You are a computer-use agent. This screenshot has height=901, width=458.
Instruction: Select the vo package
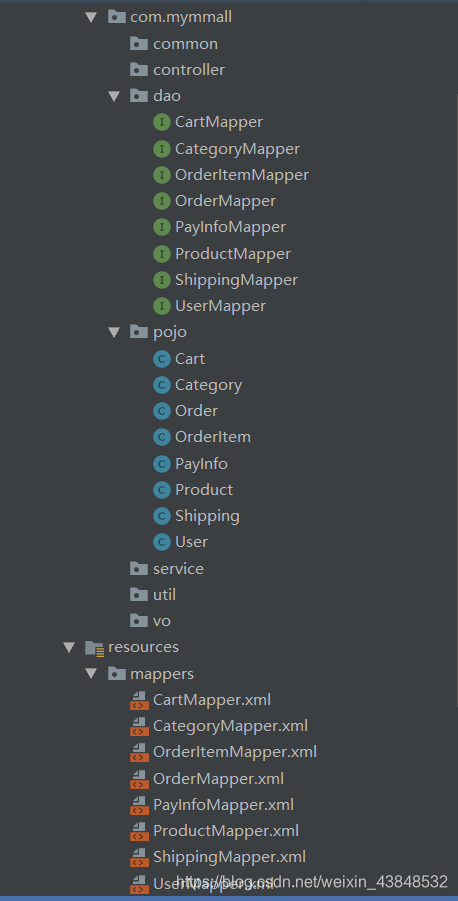(161, 621)
